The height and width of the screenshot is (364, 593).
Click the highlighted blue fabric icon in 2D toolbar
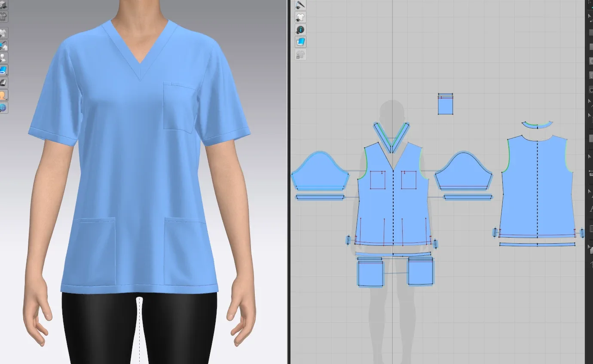pos(300,42)
